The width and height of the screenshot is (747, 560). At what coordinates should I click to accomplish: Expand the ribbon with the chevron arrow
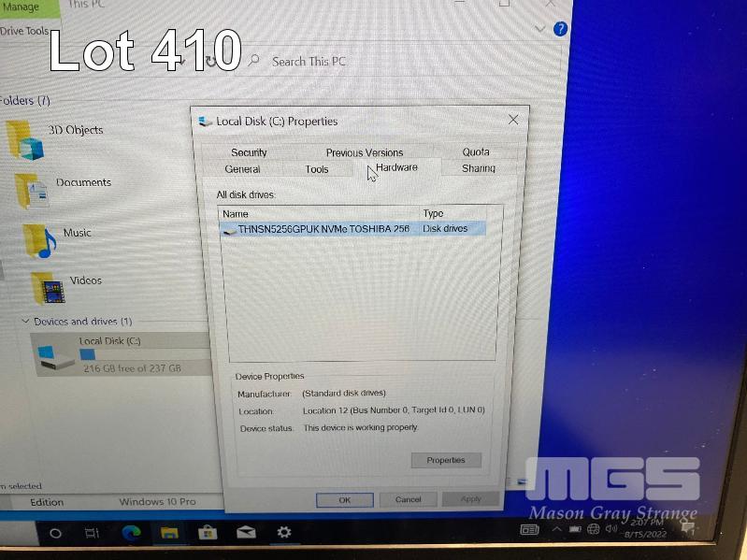coord(539,29)
